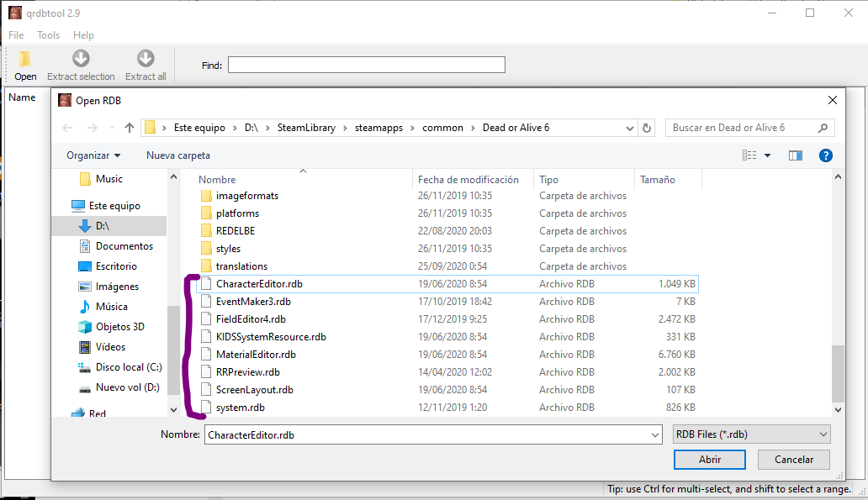Select the styles folder

pos(228,249)
